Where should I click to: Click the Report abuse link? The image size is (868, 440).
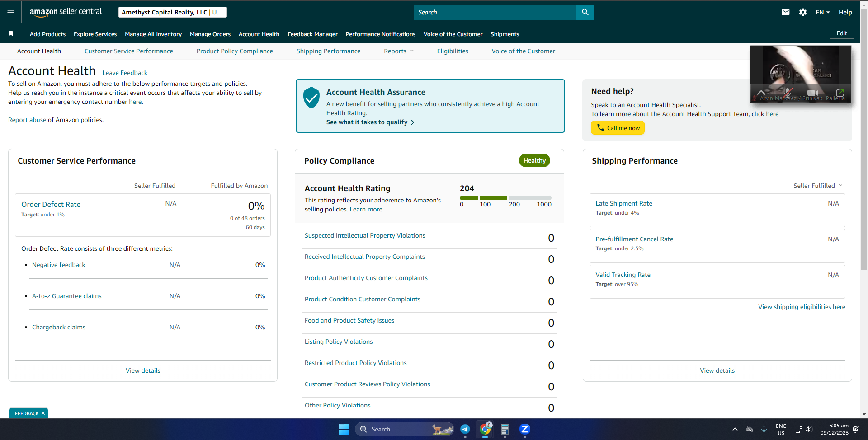(x=27, y=120)
